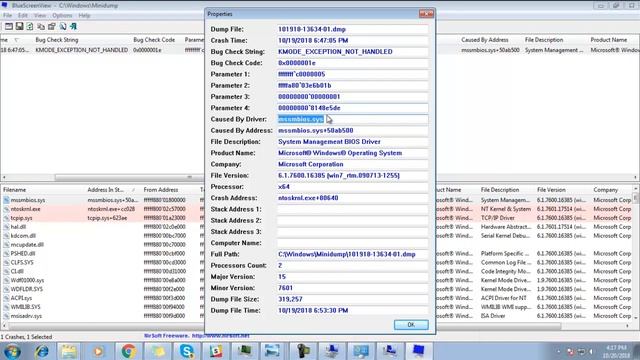Open the NirSoft website link in the status bar
This screenshot has width=640, height=360.
point(220,336)
